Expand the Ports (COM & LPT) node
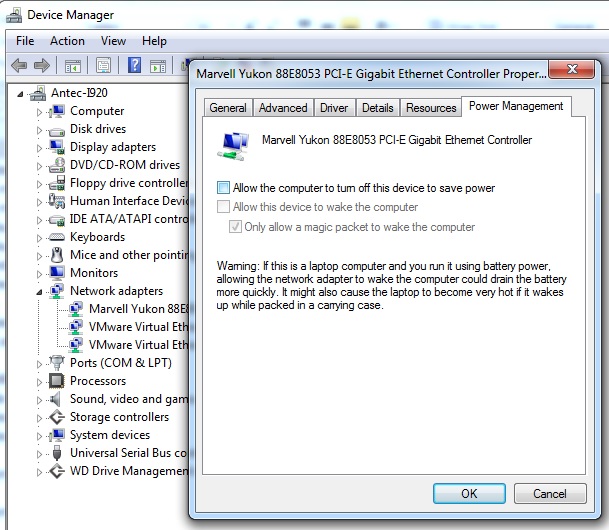The image size is (609, 530). [x=41, y=363]
